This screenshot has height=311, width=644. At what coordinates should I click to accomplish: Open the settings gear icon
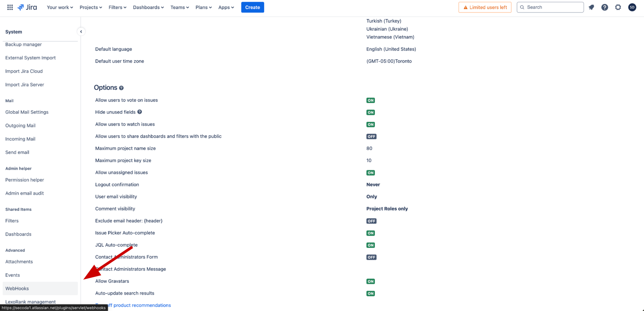[x=618, y=7]
